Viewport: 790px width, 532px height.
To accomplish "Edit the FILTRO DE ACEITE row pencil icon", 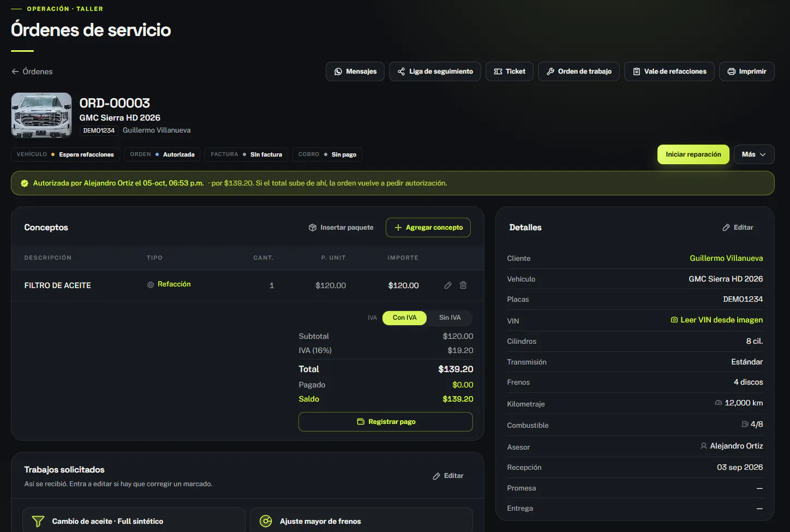I will click(x=448, y=285).
